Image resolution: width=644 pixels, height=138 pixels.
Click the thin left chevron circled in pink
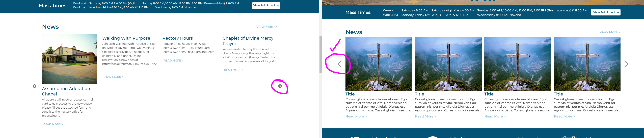click(x=339, y=64)
